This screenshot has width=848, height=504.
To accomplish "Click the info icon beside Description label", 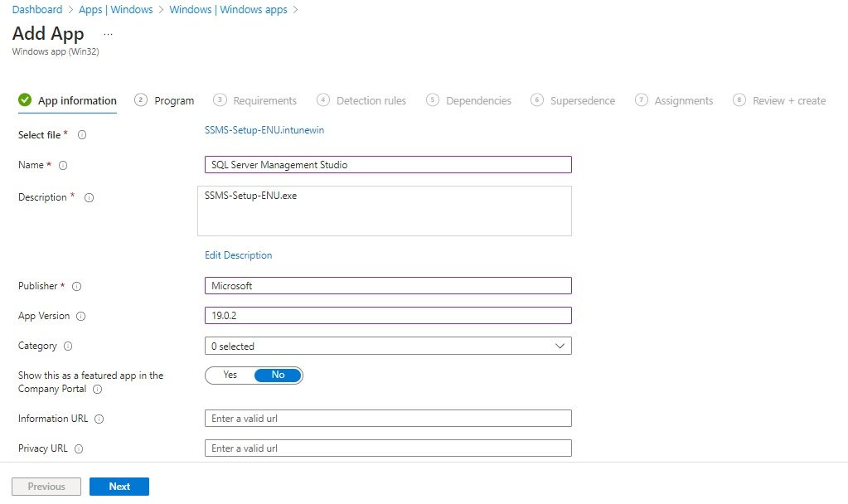I will pos(90,198).
